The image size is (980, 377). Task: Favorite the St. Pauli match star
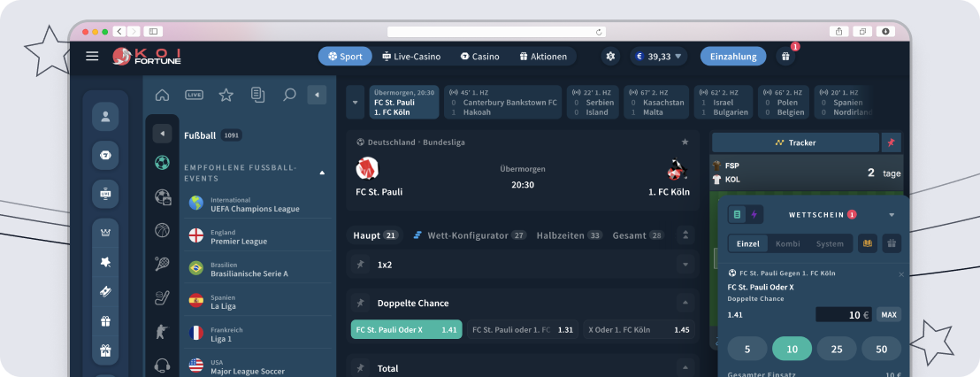click(x=685, y=142)
